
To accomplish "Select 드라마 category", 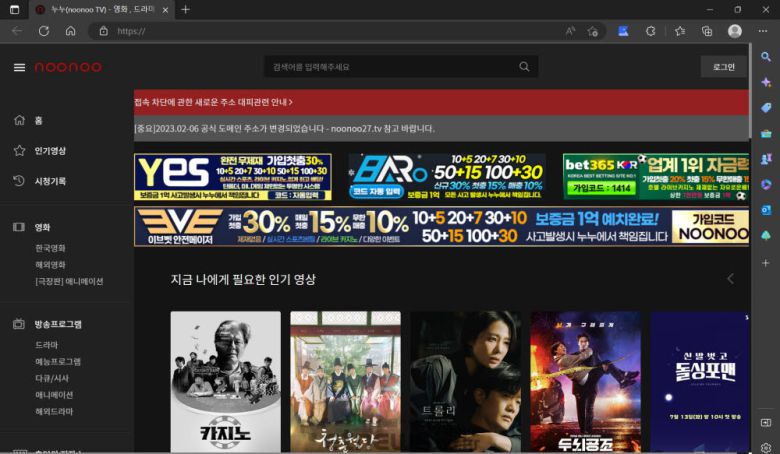I will point(46,345).
